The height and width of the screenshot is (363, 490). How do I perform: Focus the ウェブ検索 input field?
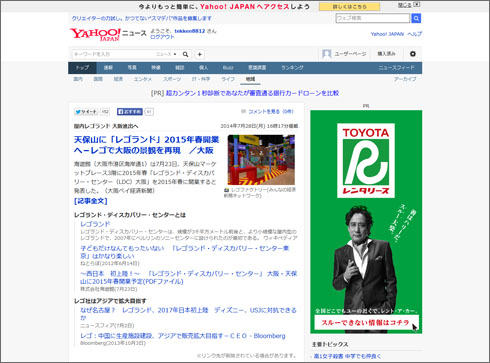pos(373,18)
